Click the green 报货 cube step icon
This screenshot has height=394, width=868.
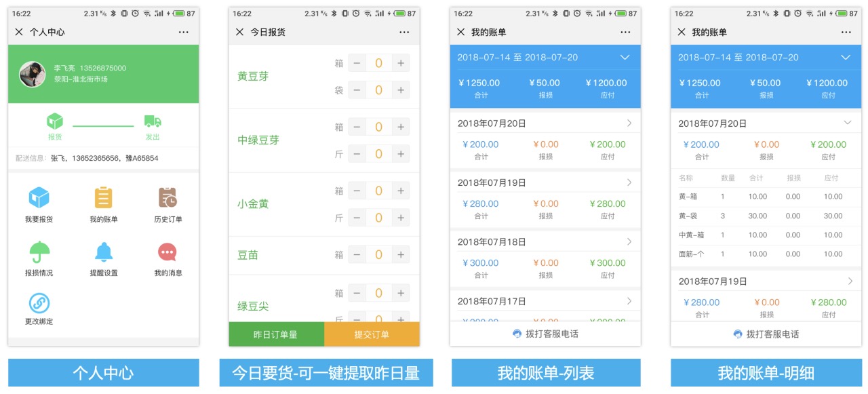coord(55,121)
